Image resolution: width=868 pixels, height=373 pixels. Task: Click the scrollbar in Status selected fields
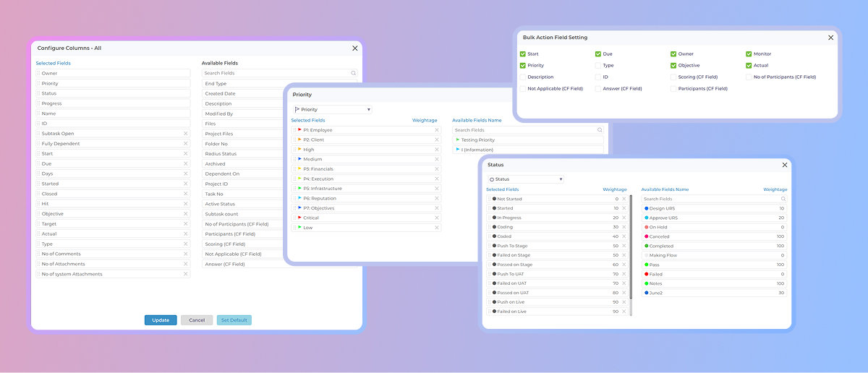(631, 246)
